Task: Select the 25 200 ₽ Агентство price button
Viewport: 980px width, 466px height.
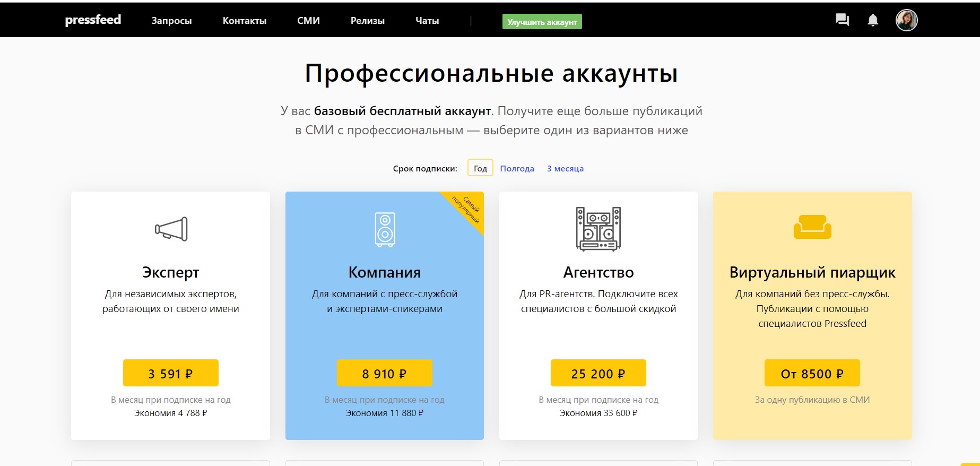Action: 599,373
